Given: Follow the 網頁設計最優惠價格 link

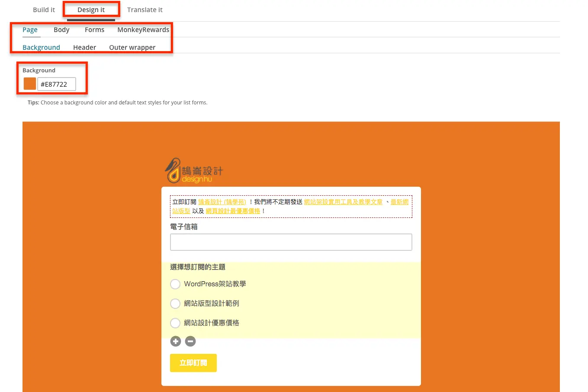Looking at the screenshot, I should point(233,211).
